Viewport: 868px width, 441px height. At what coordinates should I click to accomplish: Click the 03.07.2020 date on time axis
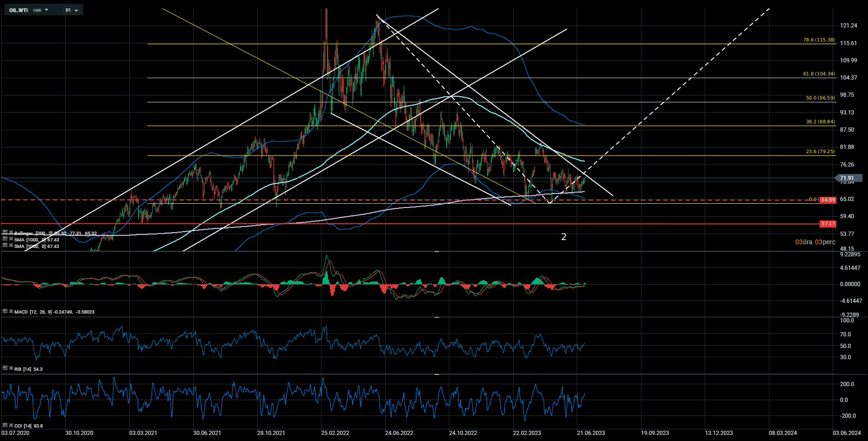(x=15, y=433)
